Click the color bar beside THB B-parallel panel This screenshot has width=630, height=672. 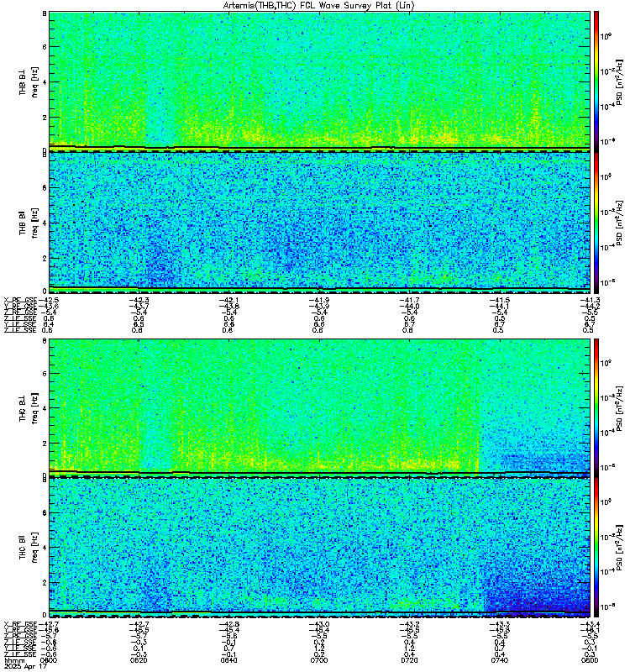click(596, 223)
